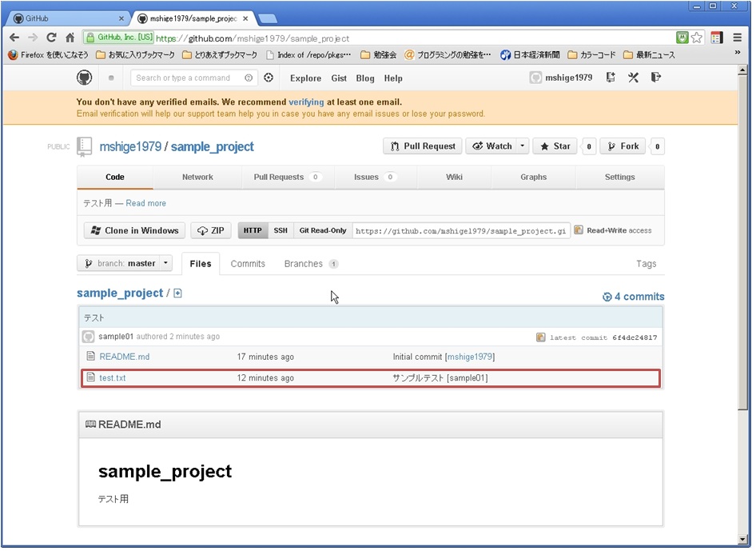Open the branch: master dropdown
Screen dimensions: 756x551
click(x=125, y=263)
